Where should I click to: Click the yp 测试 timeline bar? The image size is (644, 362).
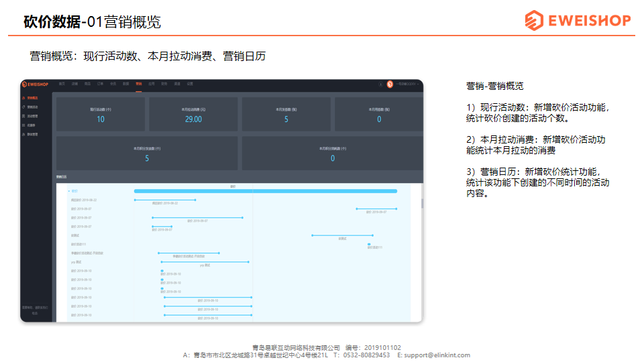point(205,262)
